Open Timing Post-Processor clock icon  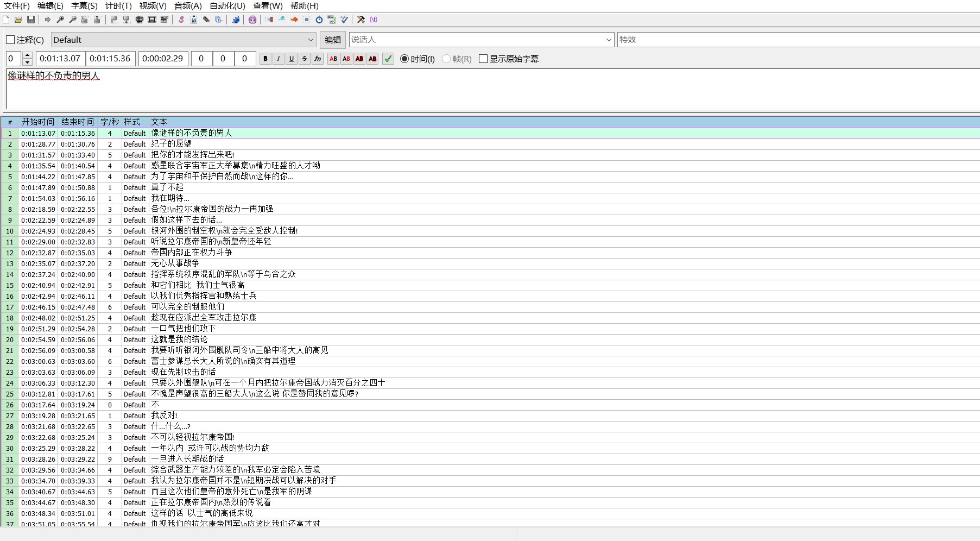(x=319, y=20)
